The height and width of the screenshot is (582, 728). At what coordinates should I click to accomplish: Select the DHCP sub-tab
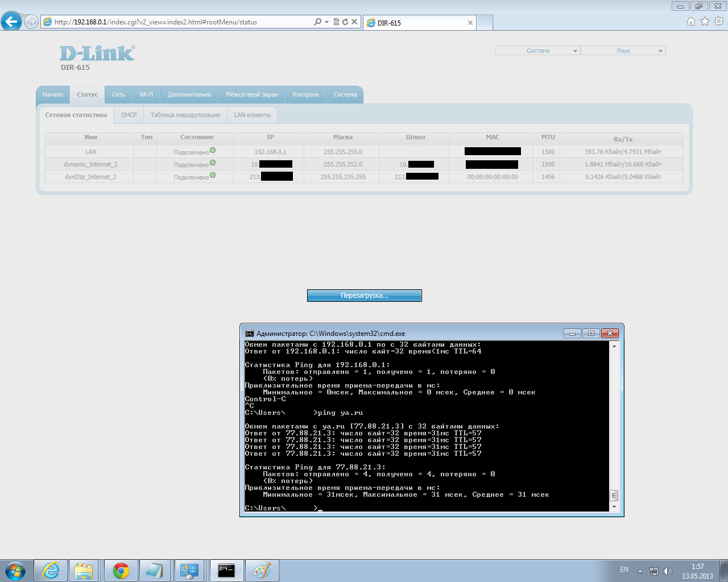point(129,115)
